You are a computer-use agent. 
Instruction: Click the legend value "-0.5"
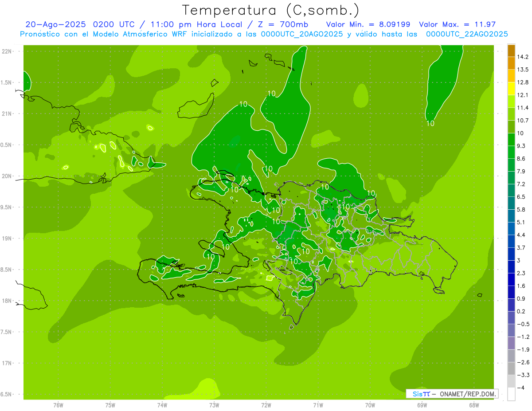click(522, 324)
